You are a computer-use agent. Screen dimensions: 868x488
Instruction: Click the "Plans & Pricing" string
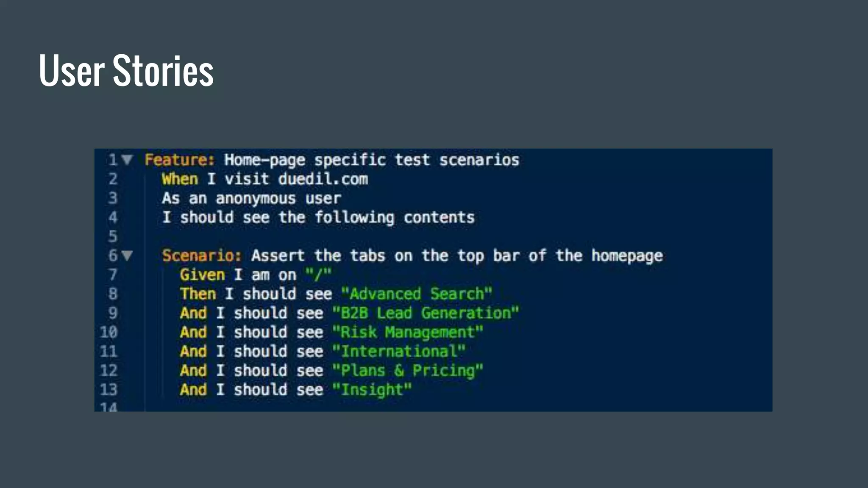pos(407,370)
